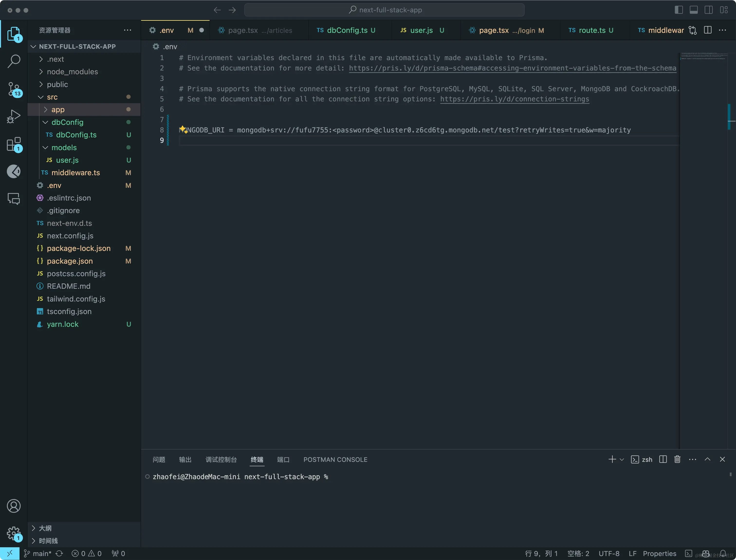Open the Run and Debug view

click(x=14, y=116)
